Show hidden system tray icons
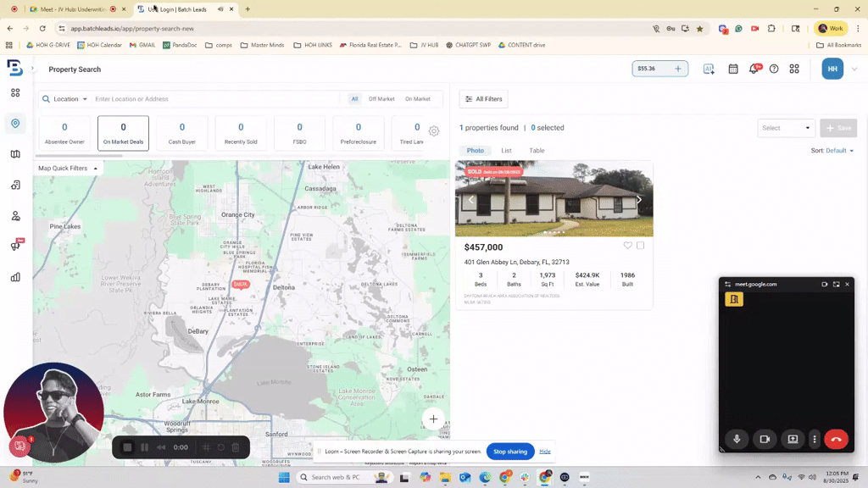 (758, 477)
